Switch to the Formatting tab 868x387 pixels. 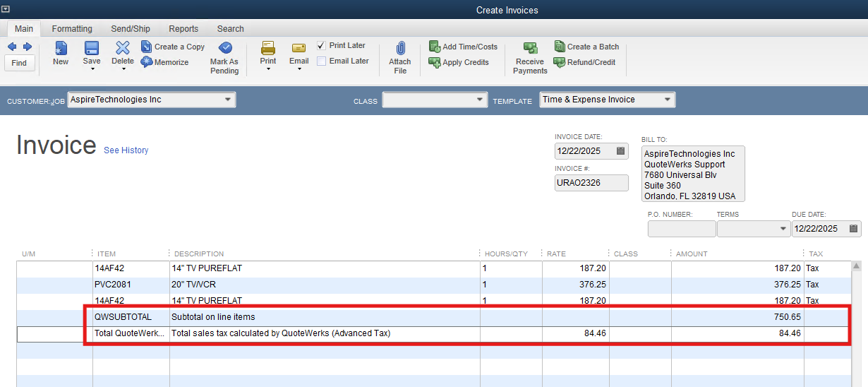[72, 29]
